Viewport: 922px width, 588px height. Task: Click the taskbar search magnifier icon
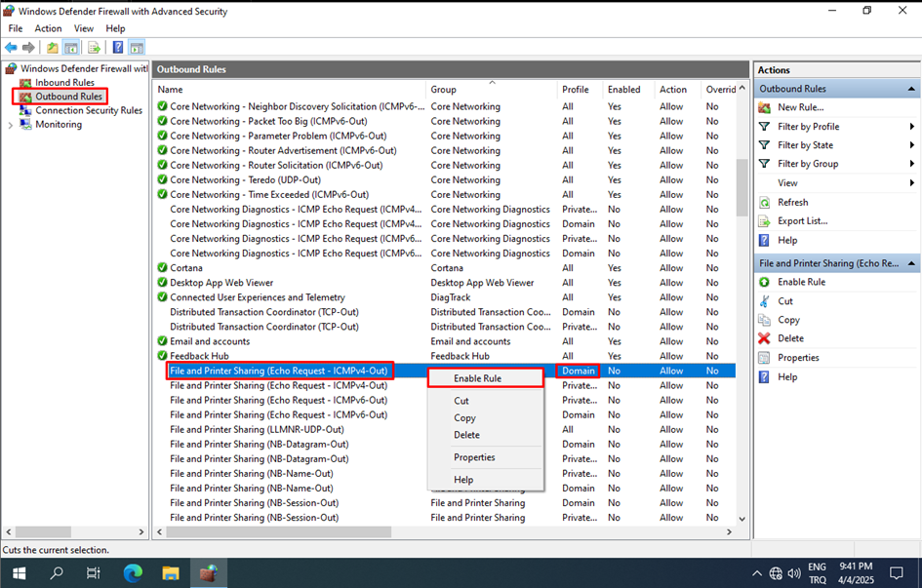point(57,572)
